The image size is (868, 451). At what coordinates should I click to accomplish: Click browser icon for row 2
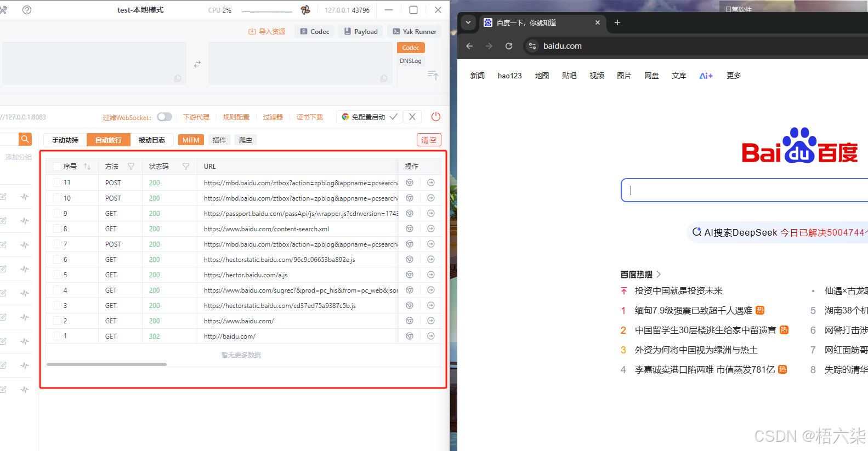coord(410,321)
